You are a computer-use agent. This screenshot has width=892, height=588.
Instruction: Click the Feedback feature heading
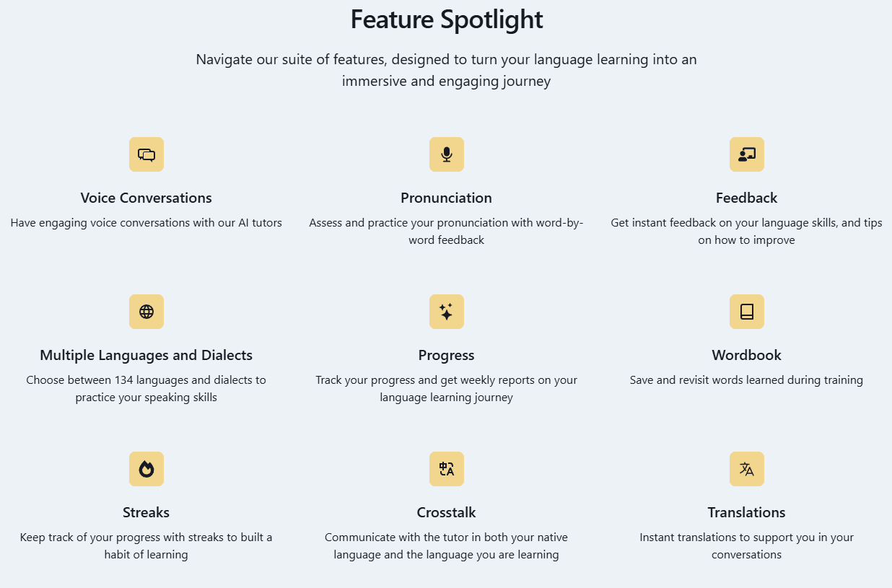click(747, 198)
